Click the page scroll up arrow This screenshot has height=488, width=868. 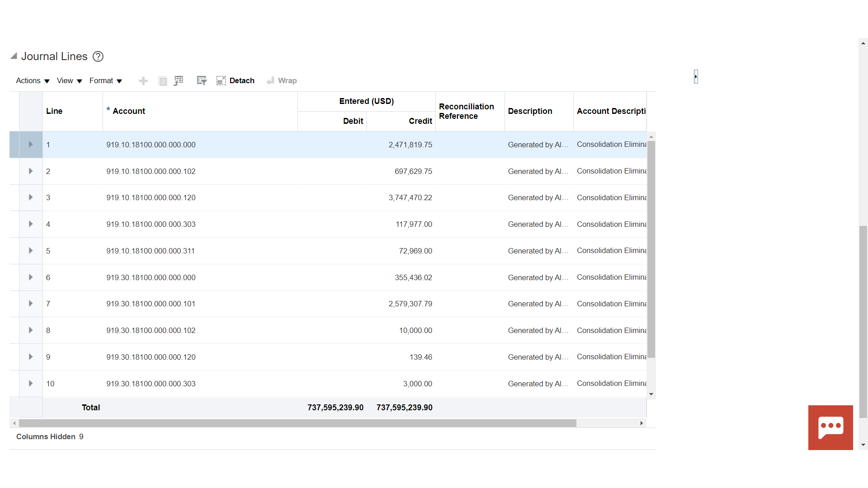(x=863, y=43)
